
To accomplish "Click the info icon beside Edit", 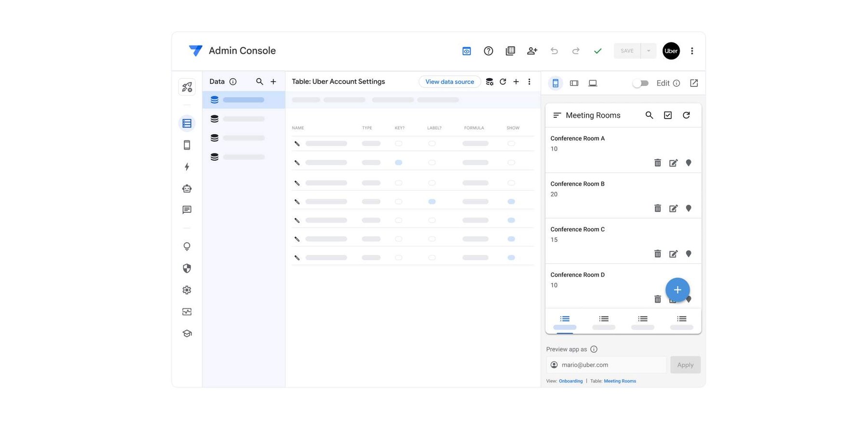I will (x=677, y=83).
